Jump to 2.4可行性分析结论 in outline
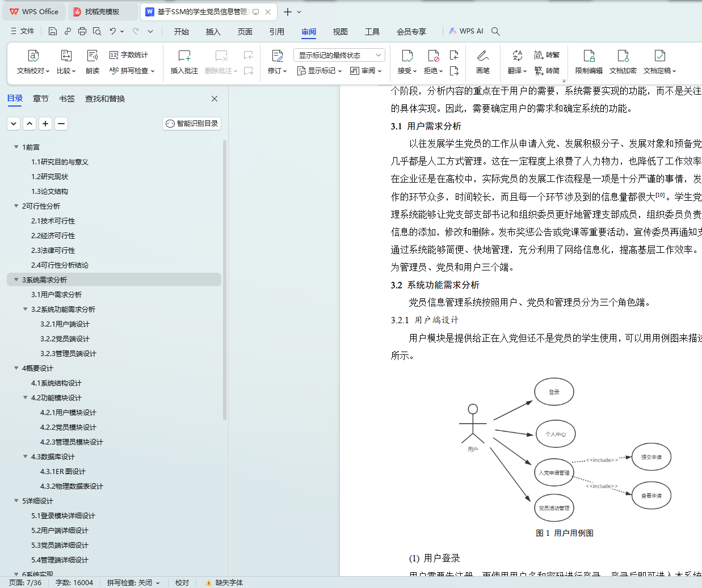 coord(60,265)
